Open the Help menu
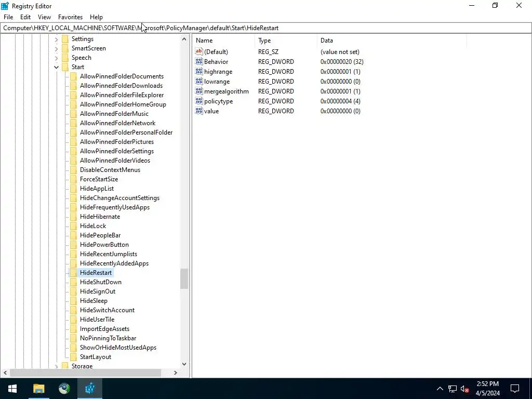 [x=96, y=17]
